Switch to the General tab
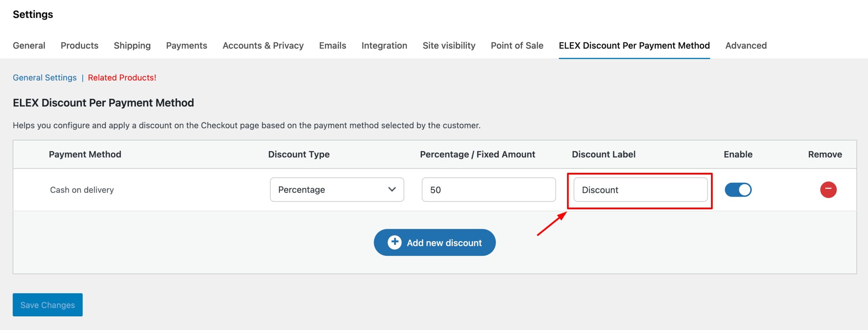Screen dimensions: 868x330 click(x=29, y=45)
